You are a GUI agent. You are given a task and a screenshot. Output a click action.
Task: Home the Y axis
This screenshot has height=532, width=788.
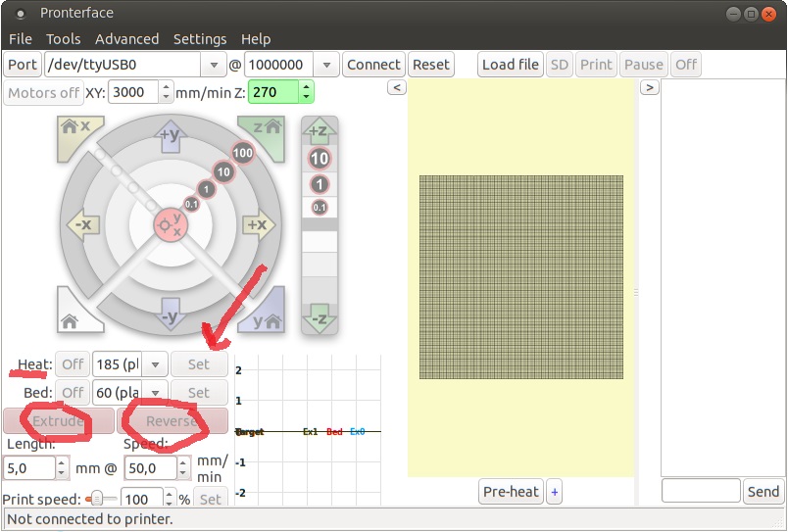pyautogui.click(x=267, y=315)
